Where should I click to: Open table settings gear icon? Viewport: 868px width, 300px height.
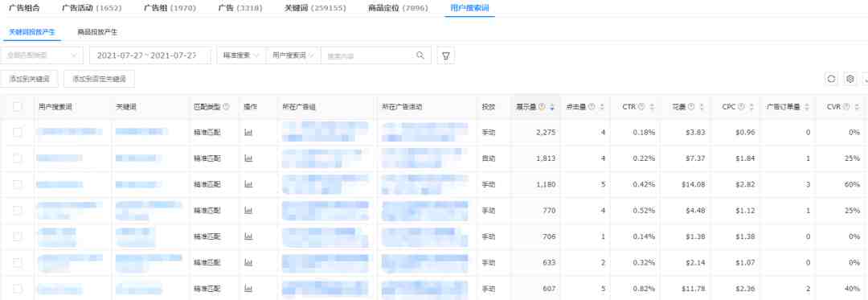(x=850, y=79)
